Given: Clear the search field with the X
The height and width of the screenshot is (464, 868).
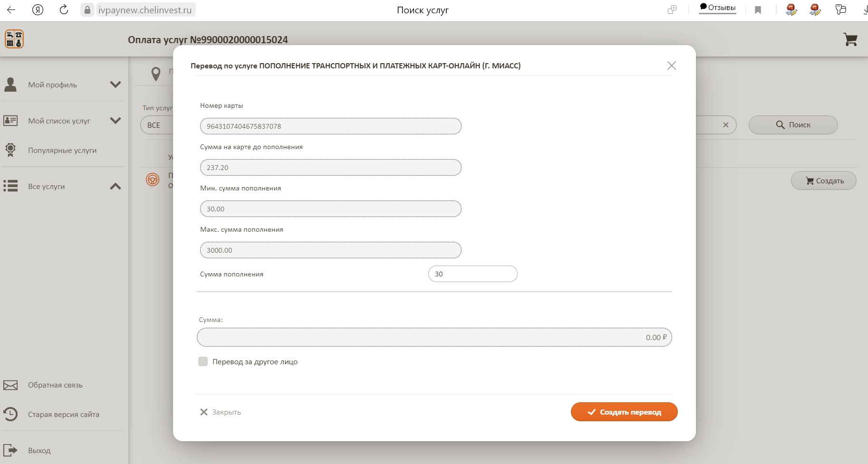Looking at the screenshot, I should [725, 125].
